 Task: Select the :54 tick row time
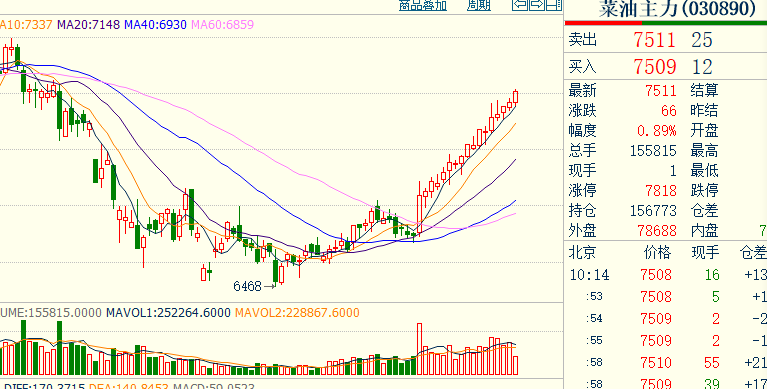point(594,319)
